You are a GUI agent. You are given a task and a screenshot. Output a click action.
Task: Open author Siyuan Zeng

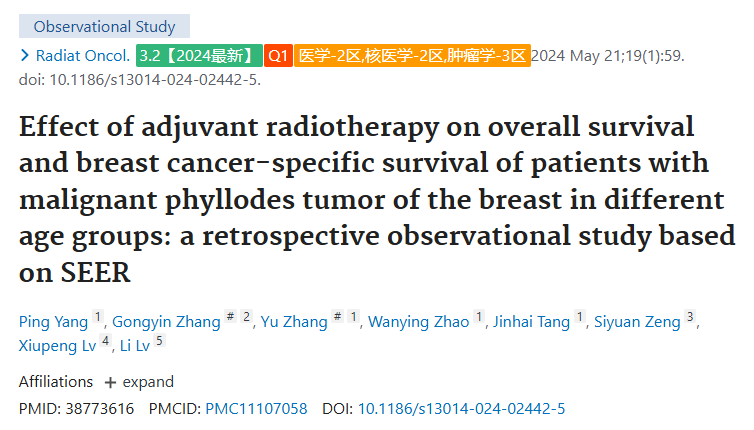click(637, 321)
